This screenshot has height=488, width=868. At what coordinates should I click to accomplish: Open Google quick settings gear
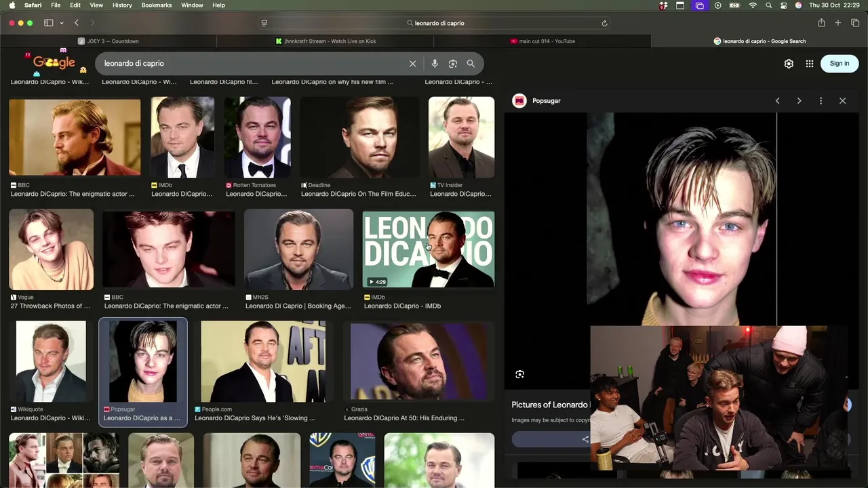coord(789,64)
